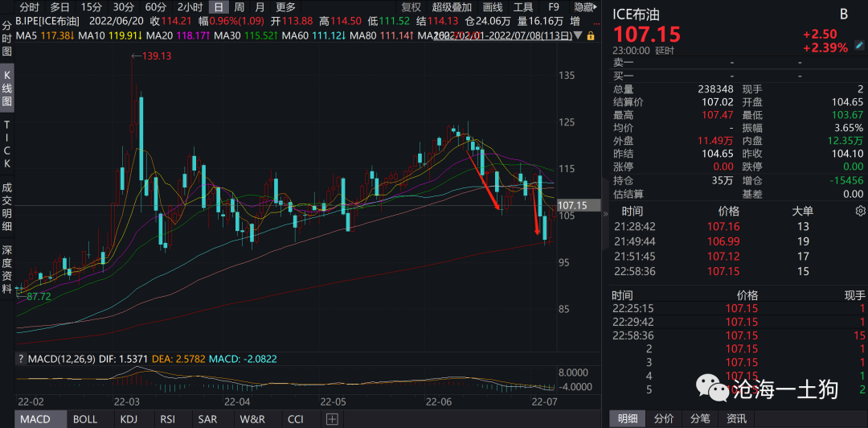Click the 超级叠加 overlay button
Image resolution: width=868 pixels, height=428 pixels.
tap(452, 7)
